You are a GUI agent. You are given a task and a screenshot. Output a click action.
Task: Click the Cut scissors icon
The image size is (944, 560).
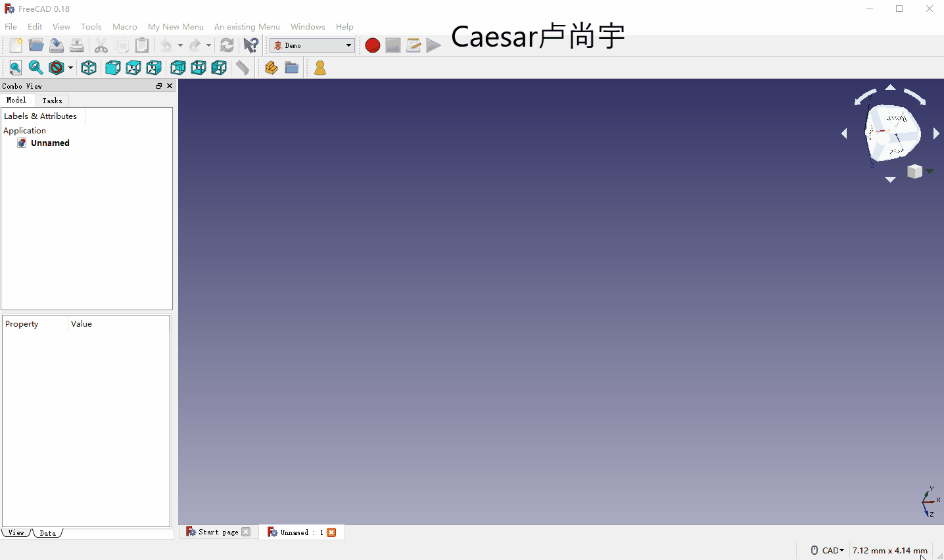click(101, 45)
